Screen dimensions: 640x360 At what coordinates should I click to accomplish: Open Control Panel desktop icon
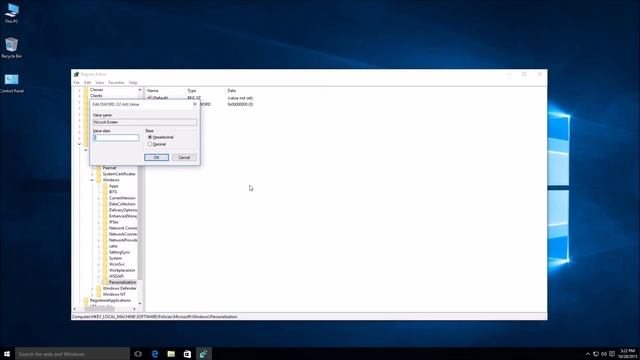point(11,83)
